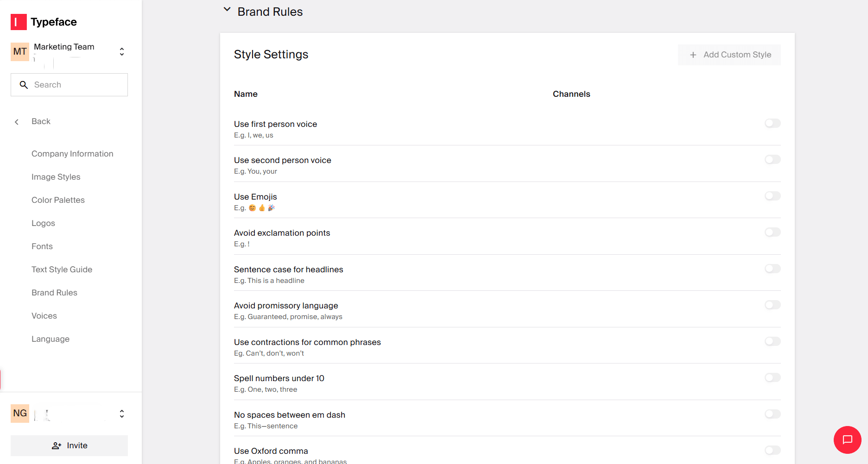868x464 pixels.
Task: Collapse the Brand Rules section
Action: [x=227, y=9]
